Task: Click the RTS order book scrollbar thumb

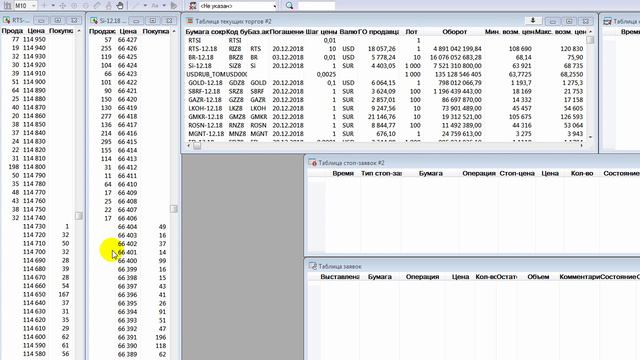Action: click(79, 216)
